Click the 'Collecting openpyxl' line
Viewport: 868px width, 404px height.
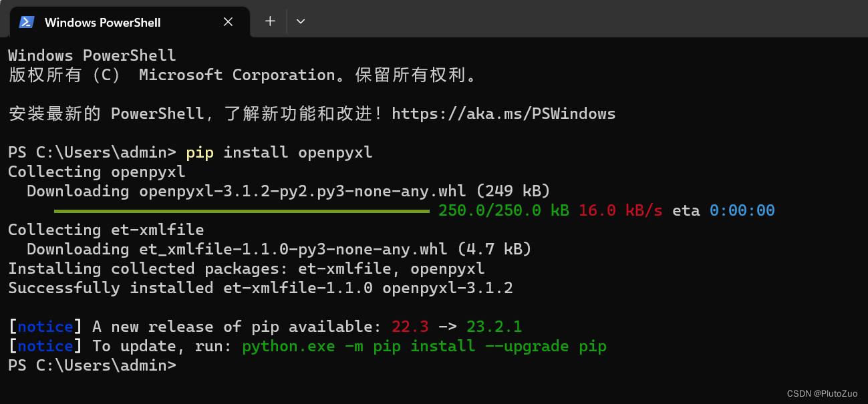[97, 172]
